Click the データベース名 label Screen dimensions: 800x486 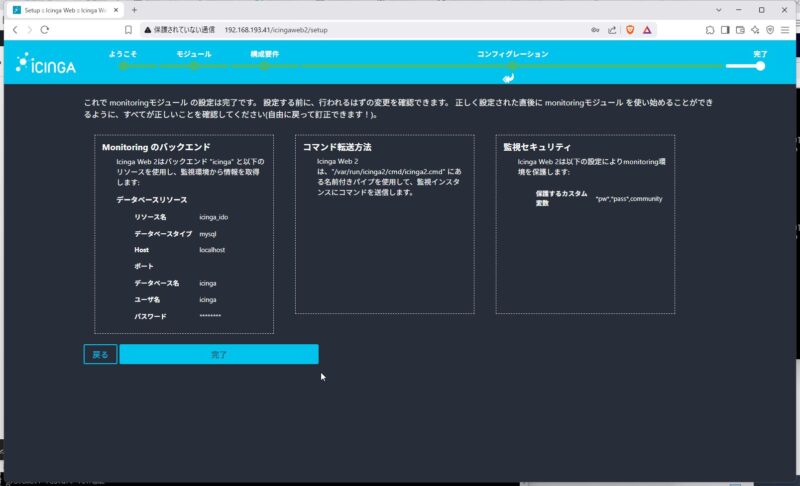157,283
